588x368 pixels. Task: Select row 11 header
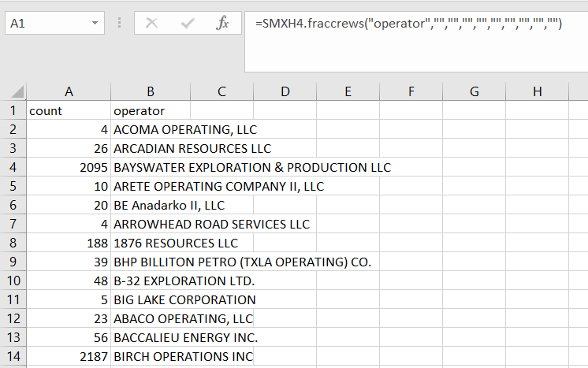coord(13,299)
